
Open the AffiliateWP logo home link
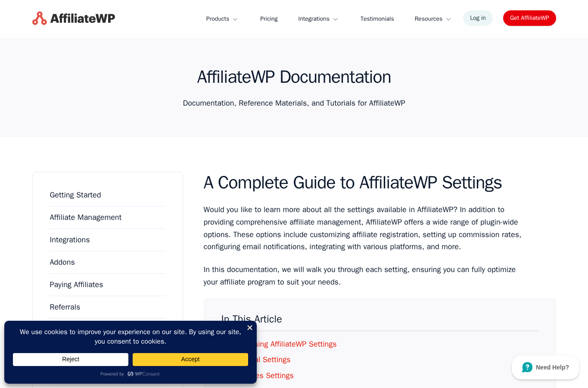(74, 19)
